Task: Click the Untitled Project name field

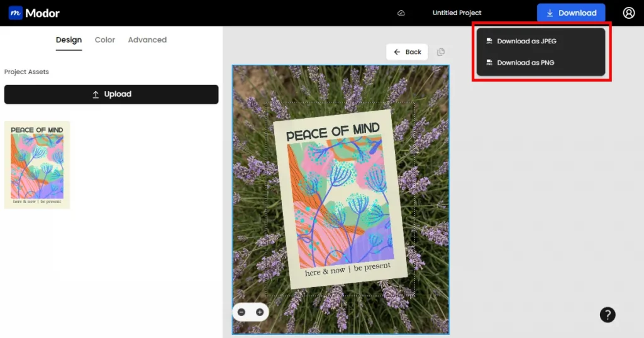Action: click(x=457, y=13)
